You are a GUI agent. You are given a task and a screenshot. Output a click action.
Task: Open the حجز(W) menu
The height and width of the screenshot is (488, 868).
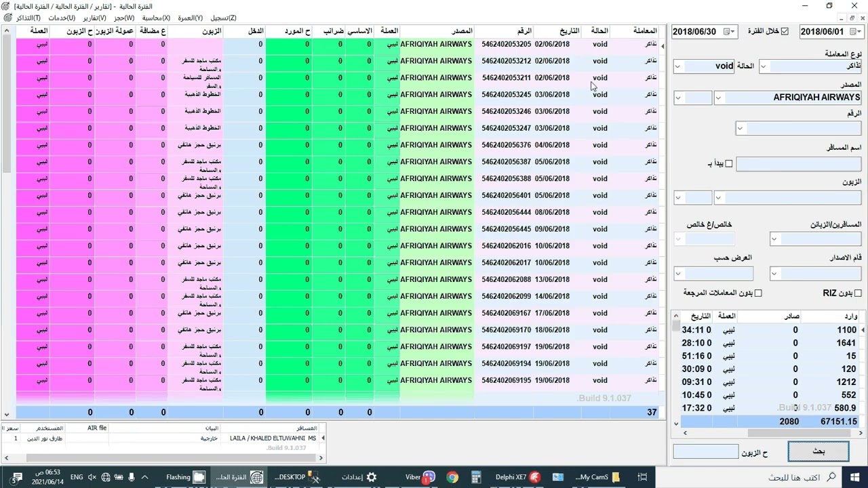coord(124,18)
